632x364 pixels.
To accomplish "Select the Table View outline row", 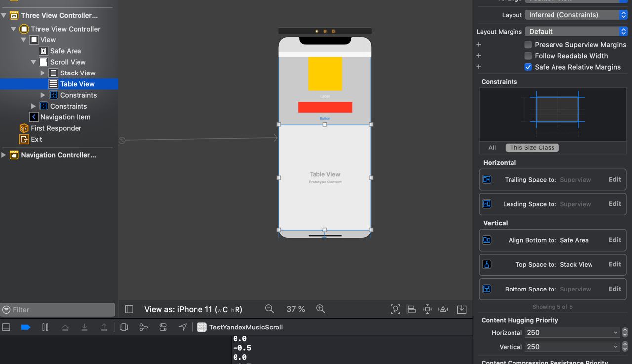I will pos(59,84).
